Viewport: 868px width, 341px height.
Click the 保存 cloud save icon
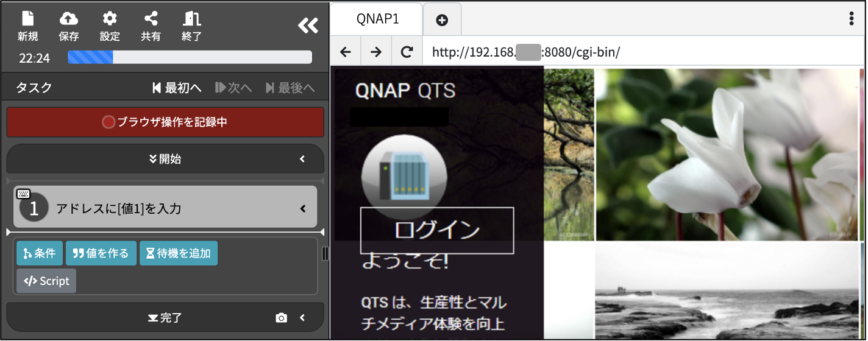click(x=69, y=19)
